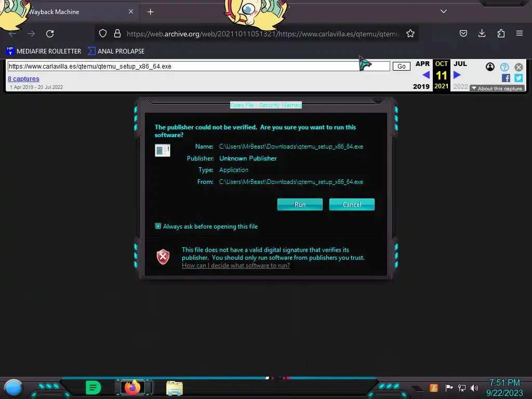
Task: Share capture on Facebook
Action: point(506,78)
